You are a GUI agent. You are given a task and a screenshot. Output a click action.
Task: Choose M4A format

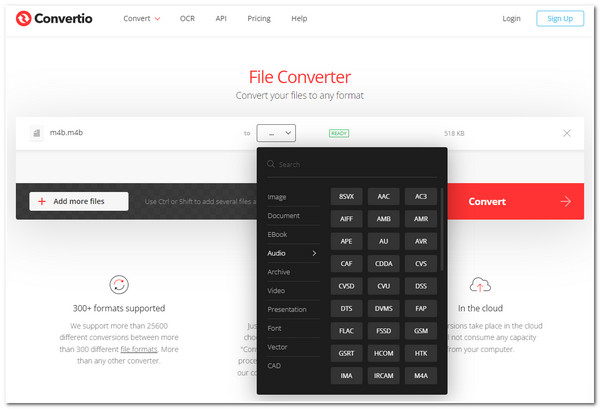(x=421, y=376)
